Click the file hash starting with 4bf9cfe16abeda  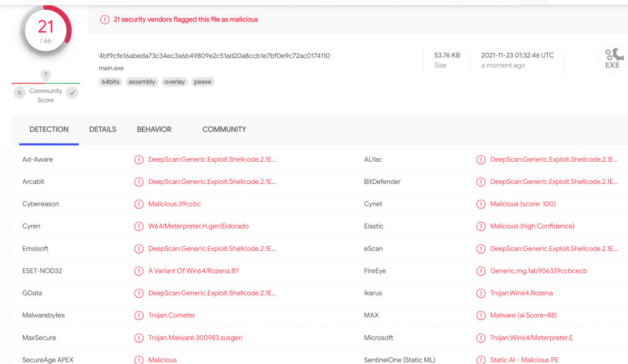214,56
